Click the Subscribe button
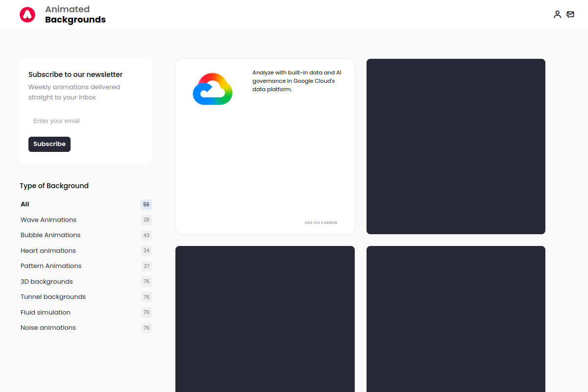Image resolution: width=588 pixels, height=392 pixels. click(x=49, y=144)
